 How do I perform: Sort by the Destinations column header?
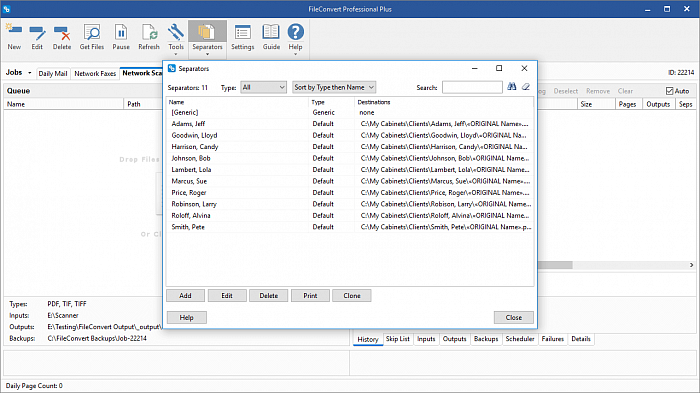(x=444, y=102)
